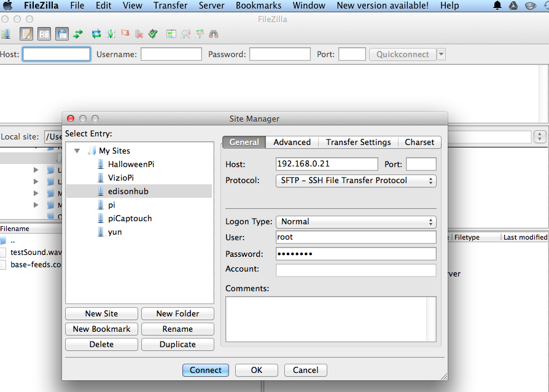Open the Window menu
The width and height of the screenshot is (549, 392).
coord(309,6)
